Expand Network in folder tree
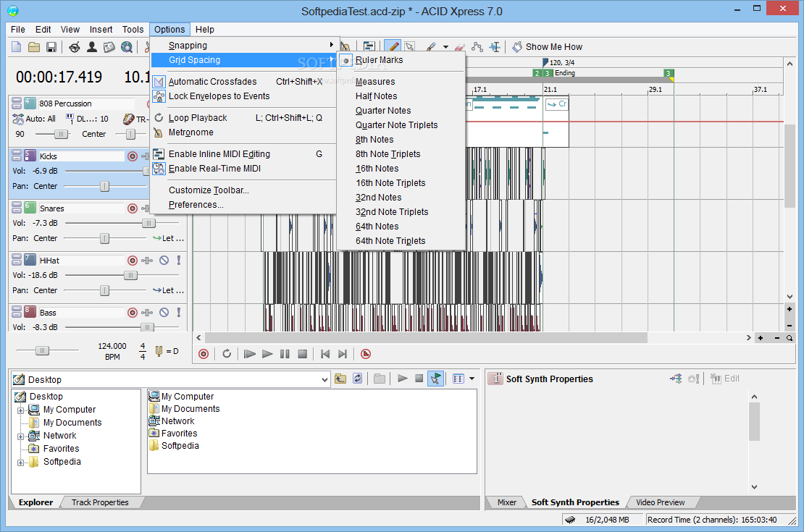 point(20,436)
